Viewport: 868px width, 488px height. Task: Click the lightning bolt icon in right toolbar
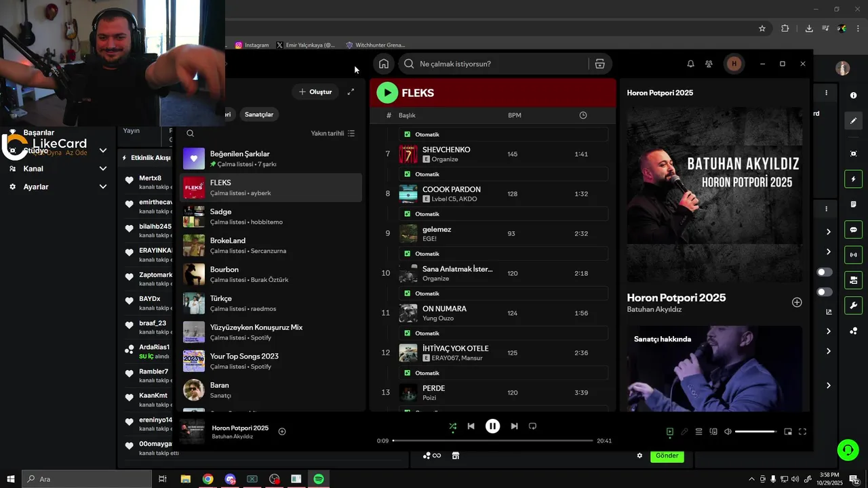[x=853, y=179]
